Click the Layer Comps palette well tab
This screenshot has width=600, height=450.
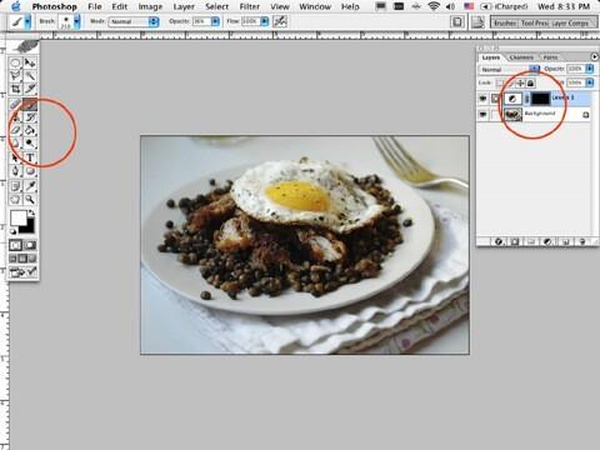point(575,20)
